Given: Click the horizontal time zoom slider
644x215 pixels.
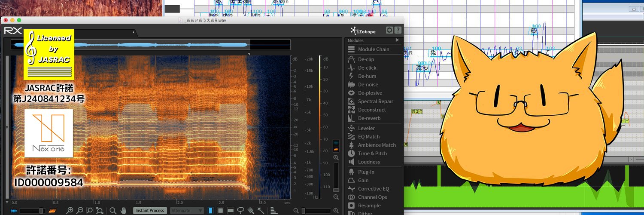Looking at the screenshot, I should click(x=316, y=211).
